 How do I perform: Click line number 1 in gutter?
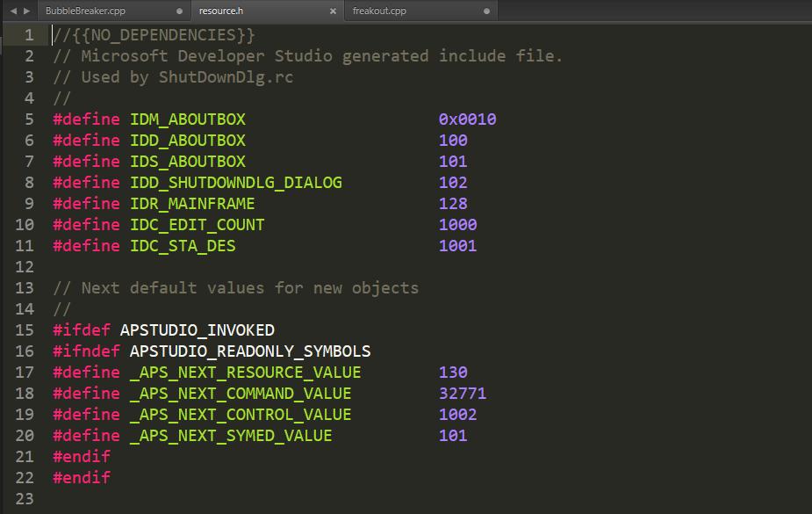(30, 35)
